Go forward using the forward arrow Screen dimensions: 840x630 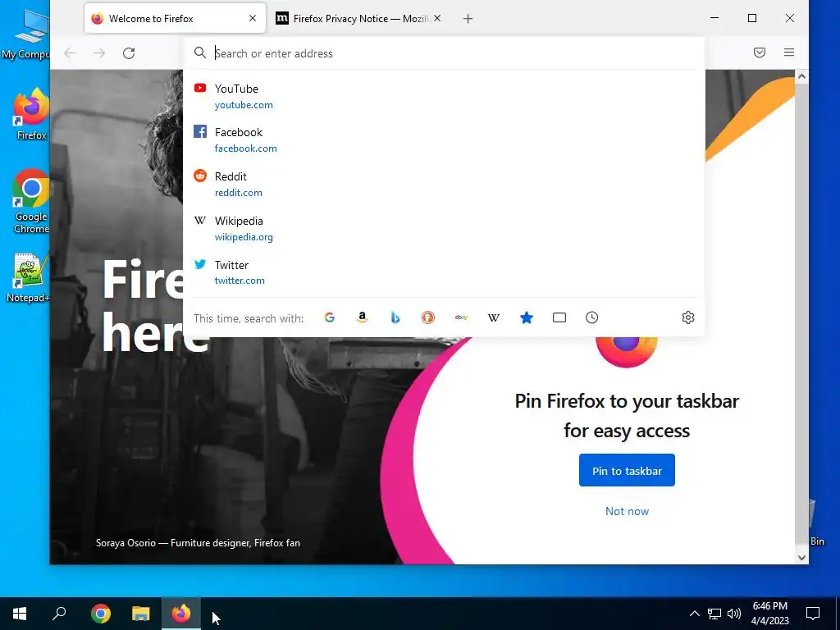tap(99, 53)
